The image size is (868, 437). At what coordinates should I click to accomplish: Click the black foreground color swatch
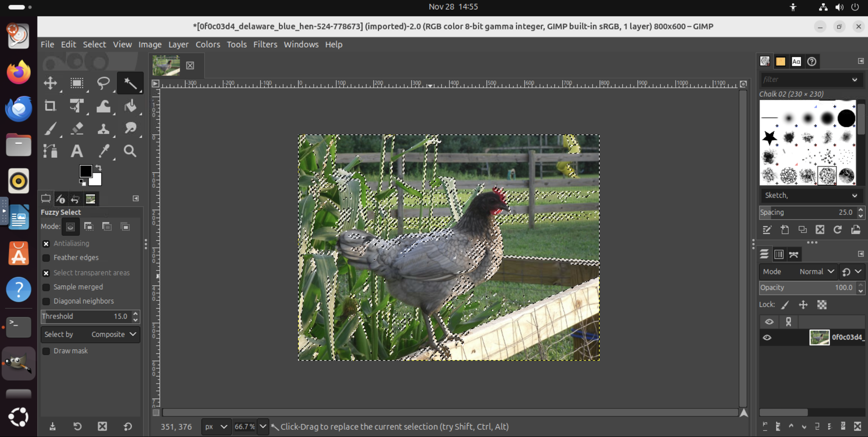point(85,171)
